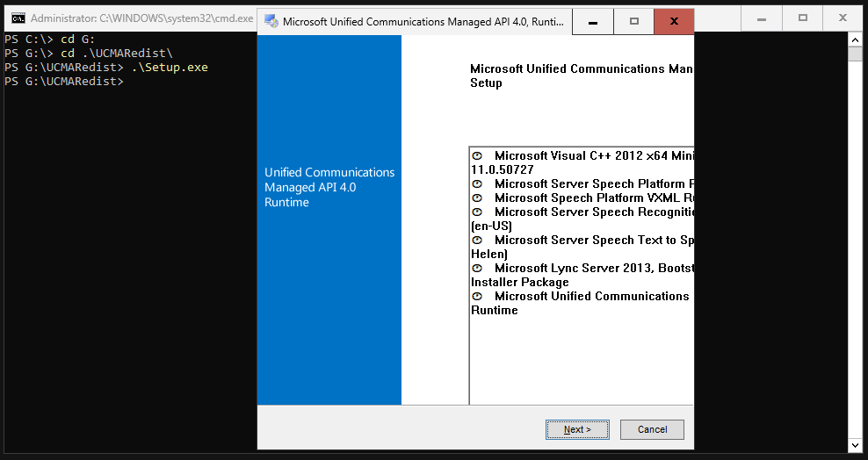Image resolution: width=868 pixels, height=460 pixels.
Task: Click console scrollbar down arrow
Action: tap(855, 445)
